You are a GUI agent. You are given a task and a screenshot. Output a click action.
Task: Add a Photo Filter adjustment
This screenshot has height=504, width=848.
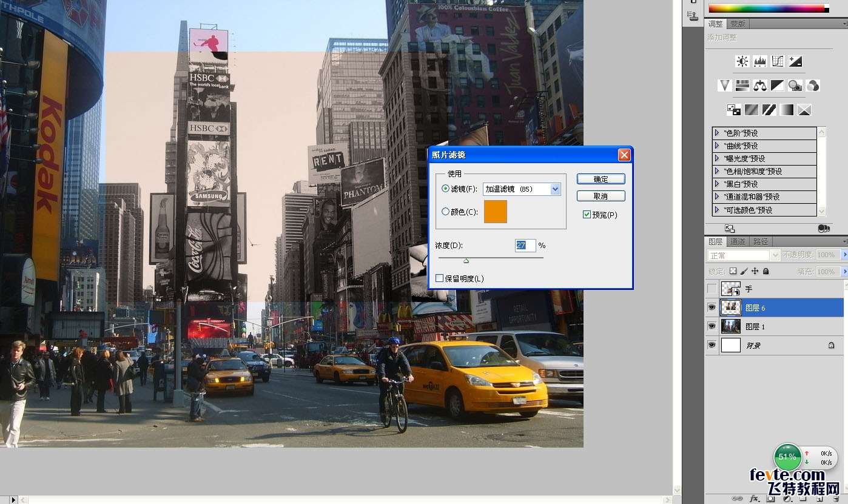click(795, 86)
